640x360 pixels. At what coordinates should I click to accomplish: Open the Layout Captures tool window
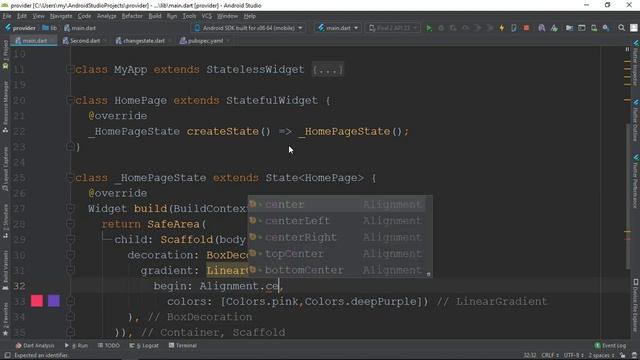5,169
